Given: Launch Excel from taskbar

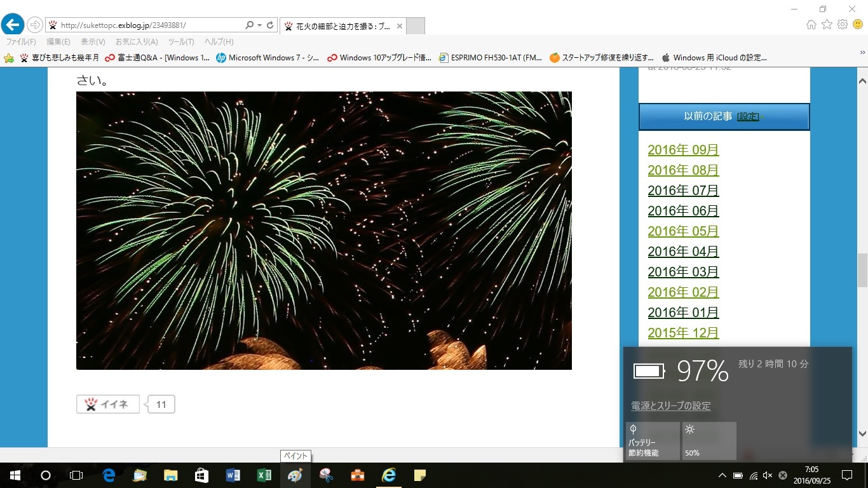Looking at the screenshot, I should (264, 475).
